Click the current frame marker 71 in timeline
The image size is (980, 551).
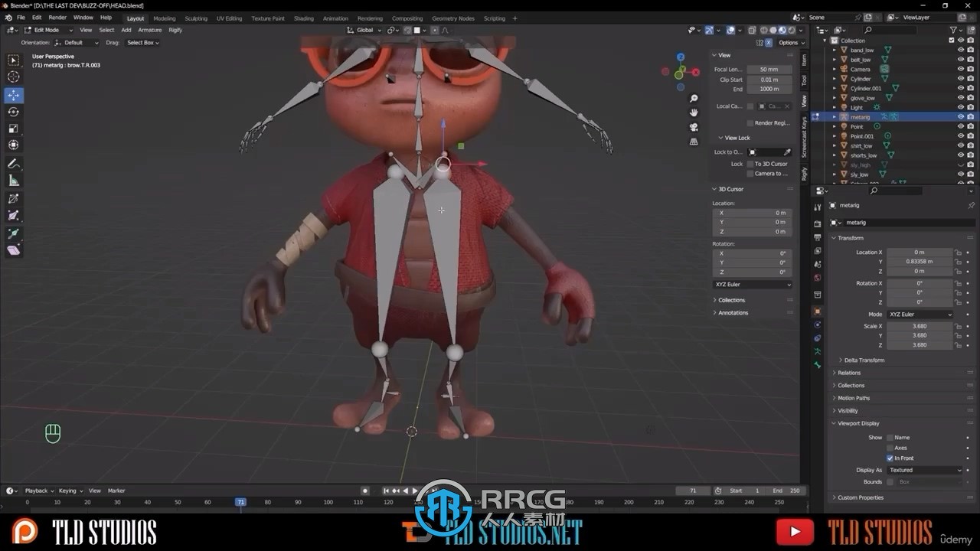point(240,502)
